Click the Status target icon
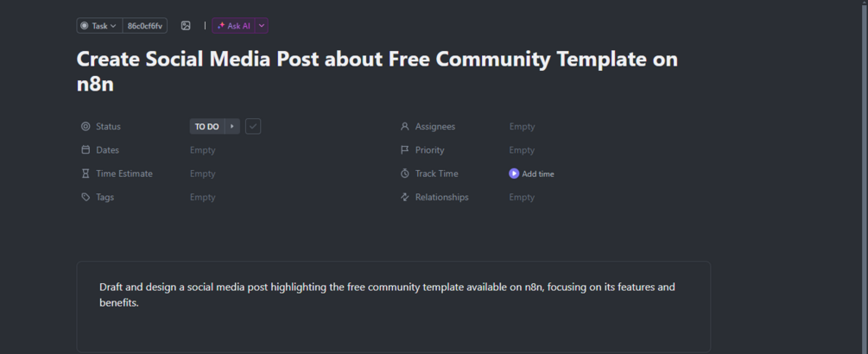Image resolution: width=868 pixels, height=354 pixels. pos(86,127)
